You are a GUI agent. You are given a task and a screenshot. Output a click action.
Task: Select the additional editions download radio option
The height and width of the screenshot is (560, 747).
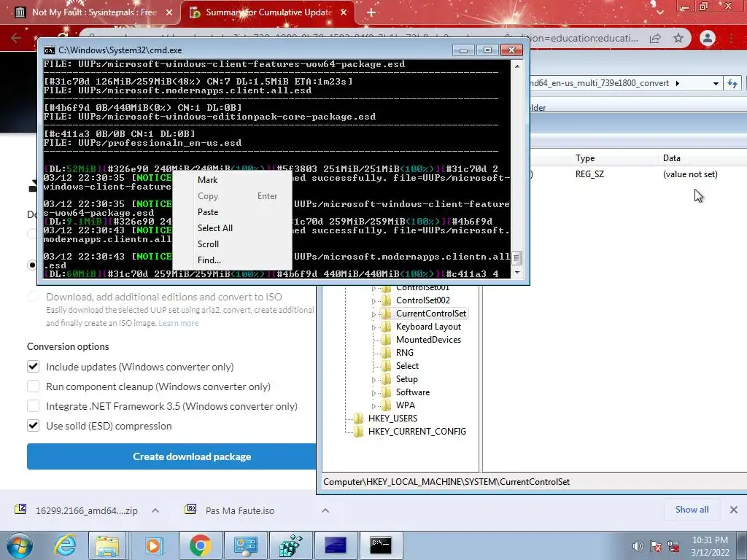32,297
